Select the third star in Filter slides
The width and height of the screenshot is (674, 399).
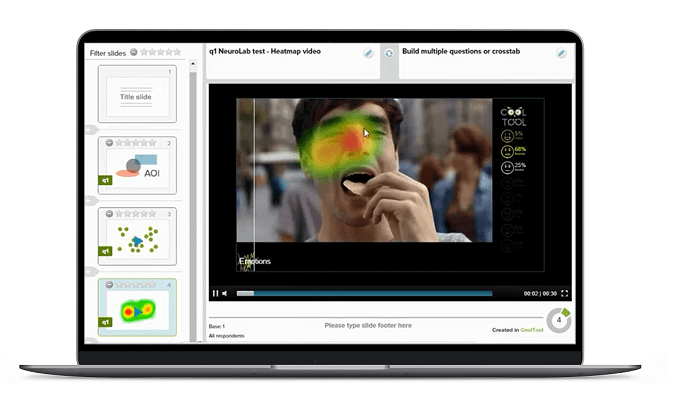point(161,52)
